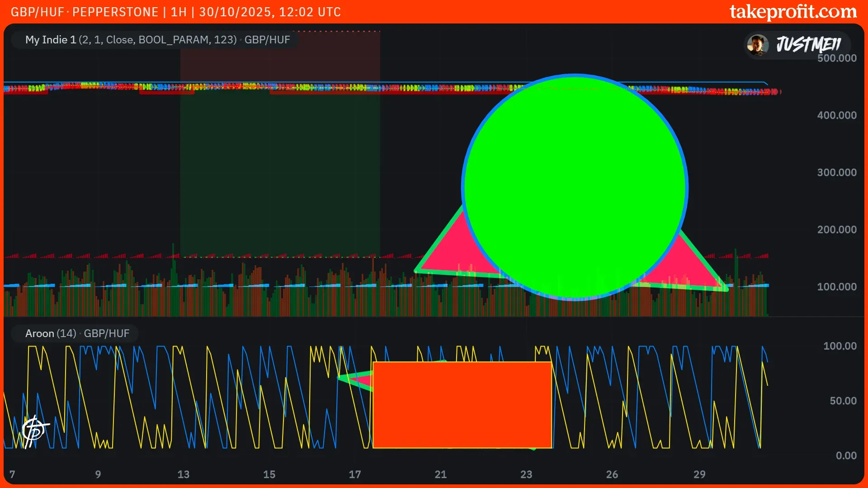Image resolution: width=868 pixels, height=488 pixels.
Task: Open the JUSTMEII username profile
Action: point(808,45)
